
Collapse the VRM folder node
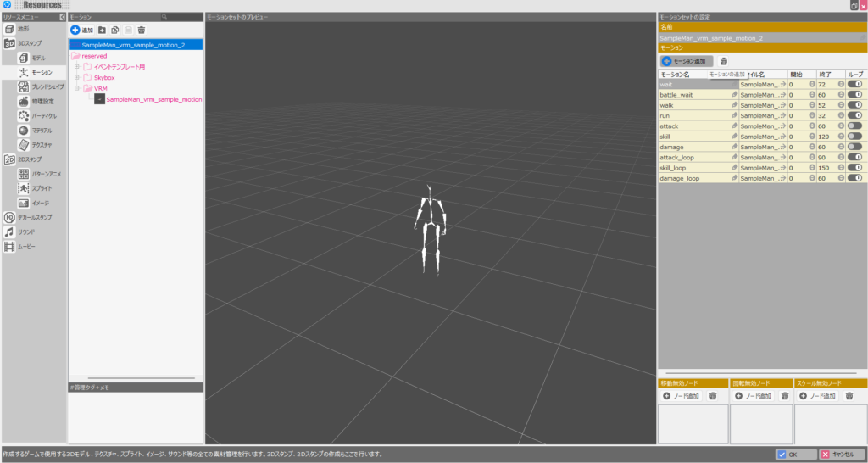coord(77,88)
